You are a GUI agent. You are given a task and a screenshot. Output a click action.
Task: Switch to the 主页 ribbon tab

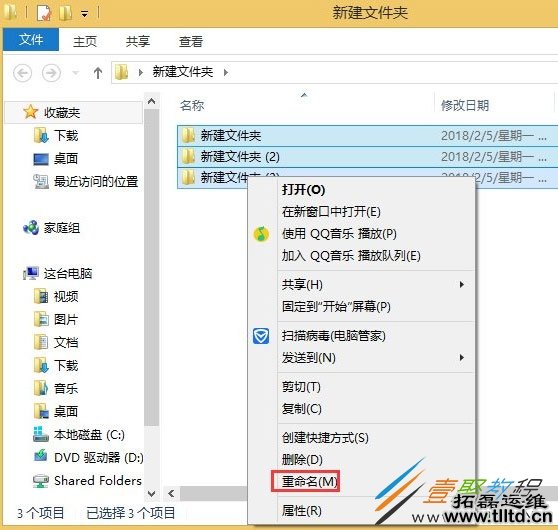tap(85, 41)
